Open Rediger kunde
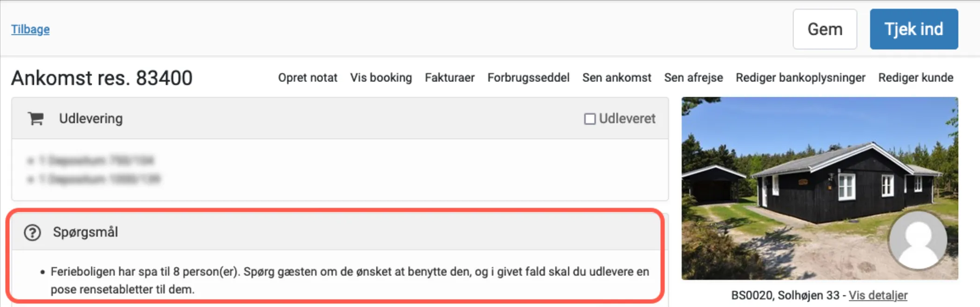Screen dimensions: 980x307 click(x=915, y=78)
